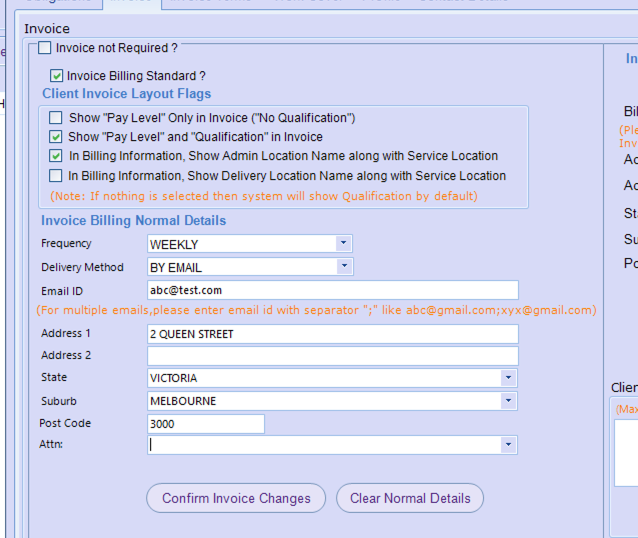Open the Attn dropdown arrow
The image size is (638, 538).
508,445
